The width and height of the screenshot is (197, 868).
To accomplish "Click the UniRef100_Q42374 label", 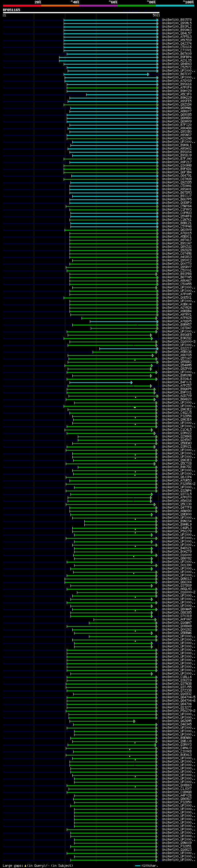I will [x=177, y=43].
